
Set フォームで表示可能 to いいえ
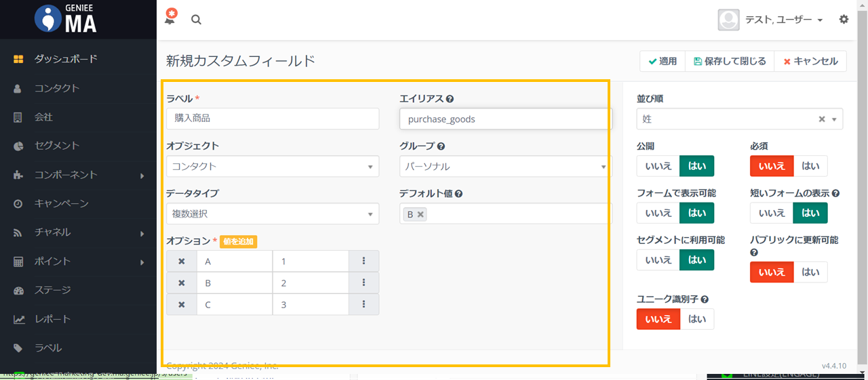658,213
